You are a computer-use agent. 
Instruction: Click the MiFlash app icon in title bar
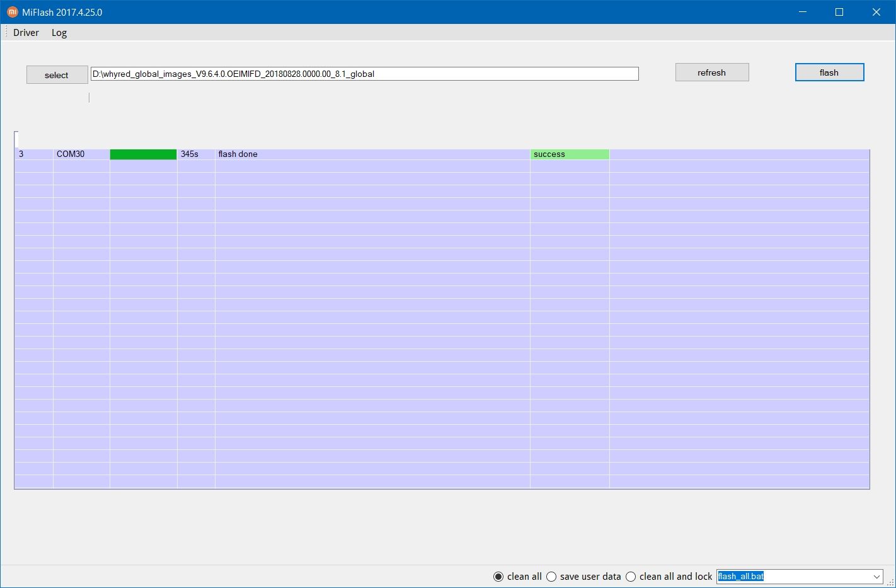pos(13,12)
